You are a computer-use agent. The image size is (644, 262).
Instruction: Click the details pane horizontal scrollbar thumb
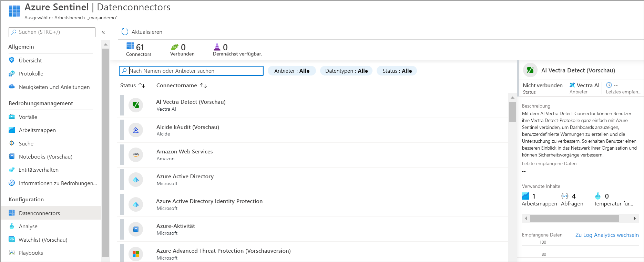point(574,218)
